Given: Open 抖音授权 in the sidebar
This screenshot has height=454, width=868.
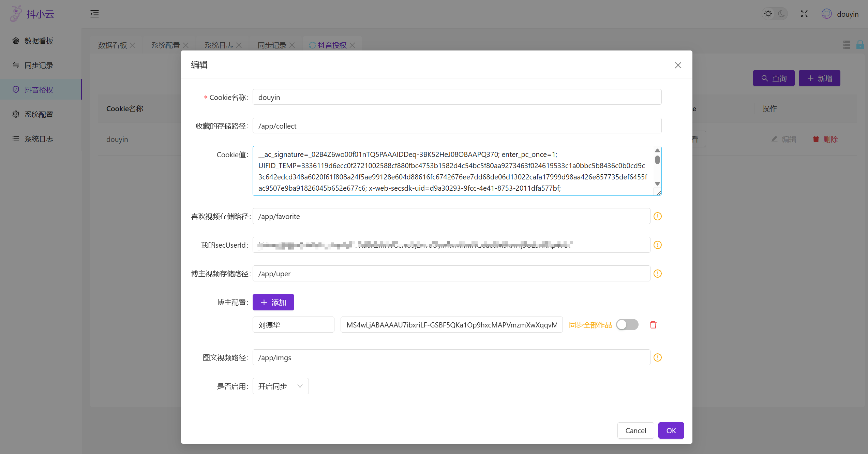Looking at the screenshot, I should (41, 90).
